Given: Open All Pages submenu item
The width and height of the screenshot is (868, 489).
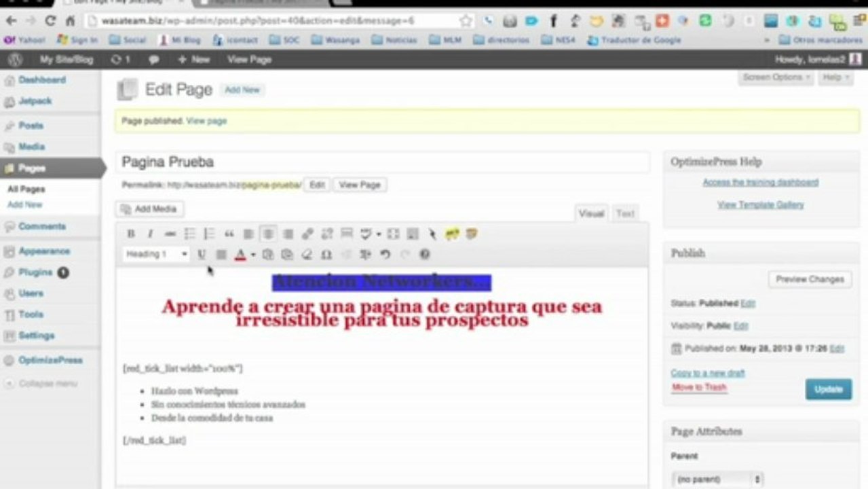Looking at the screenshot, I should 26,189.
